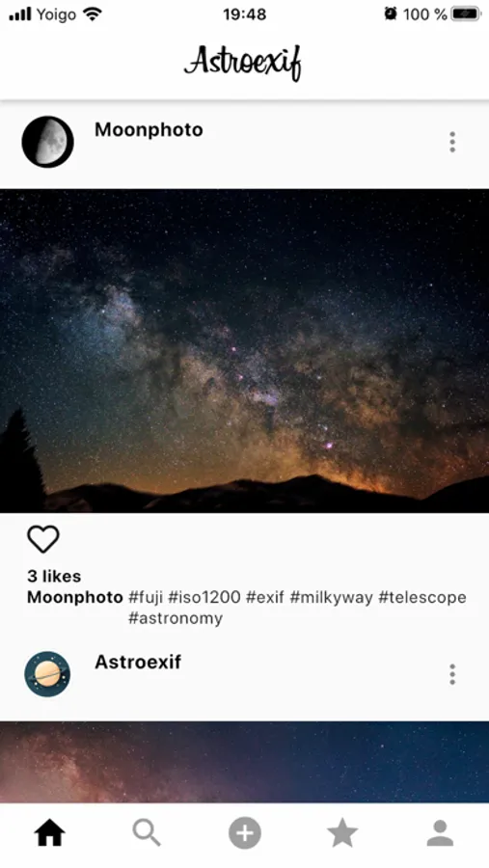Open the three-dot menu on Astroexif's post
The width and height of the screenshot is (489, 868).
point(452,674)
